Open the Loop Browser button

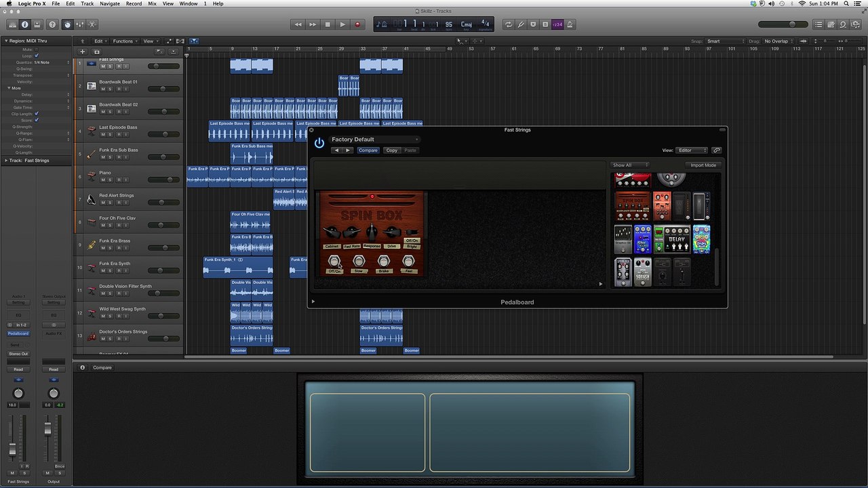(x=843, y=24)
